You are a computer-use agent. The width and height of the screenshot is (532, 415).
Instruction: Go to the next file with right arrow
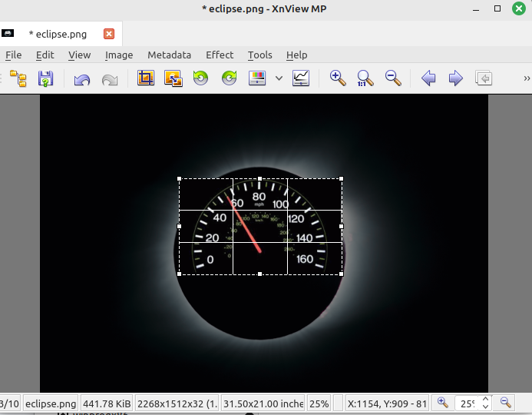point(455,78)
